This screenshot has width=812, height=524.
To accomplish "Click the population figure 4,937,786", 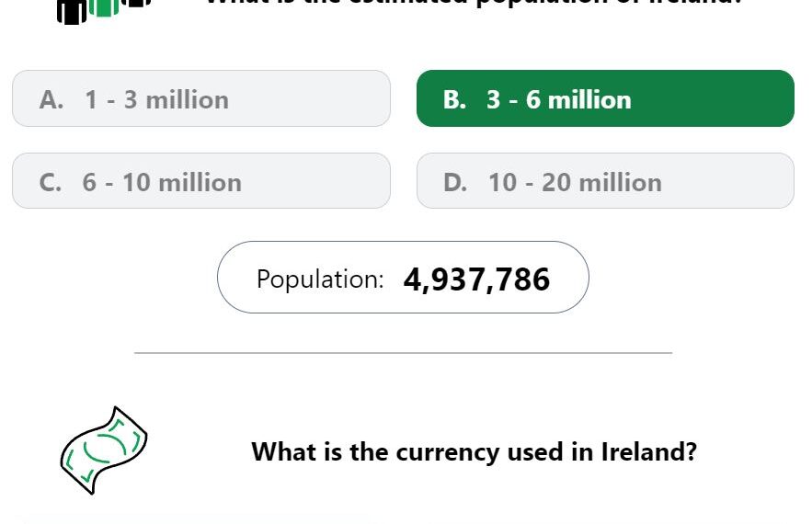I will (x=476, y=279).
